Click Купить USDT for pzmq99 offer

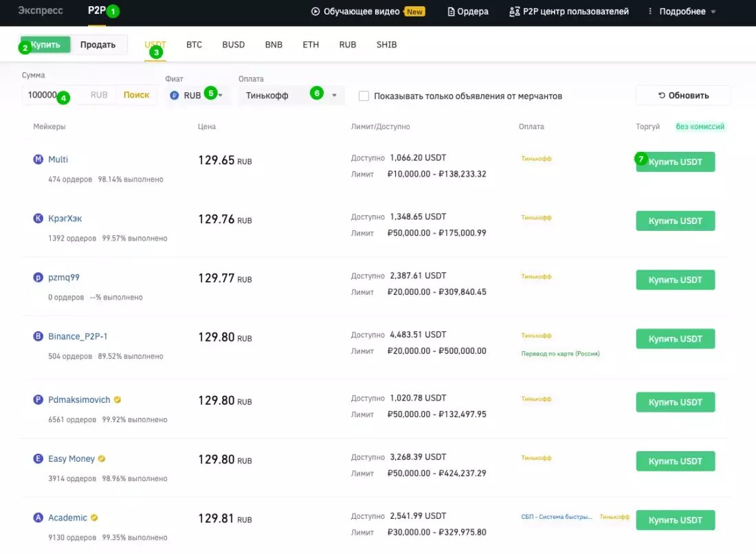(x=675, y=280)
